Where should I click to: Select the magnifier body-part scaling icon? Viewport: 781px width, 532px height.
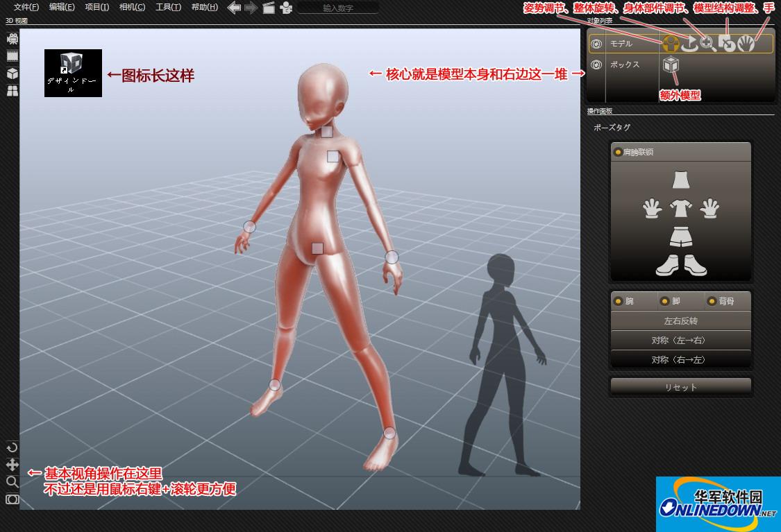708,44
